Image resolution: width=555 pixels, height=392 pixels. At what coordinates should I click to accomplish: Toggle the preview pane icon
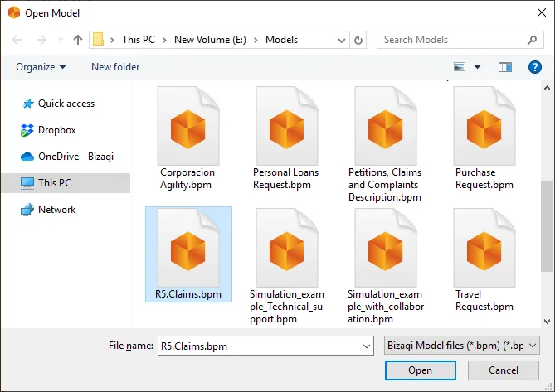pos(505,67)
